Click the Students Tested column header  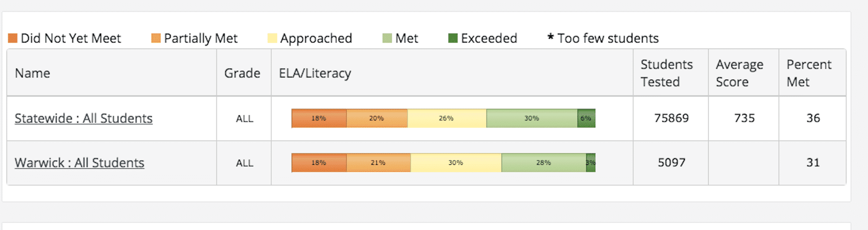(x=667, y=73)
